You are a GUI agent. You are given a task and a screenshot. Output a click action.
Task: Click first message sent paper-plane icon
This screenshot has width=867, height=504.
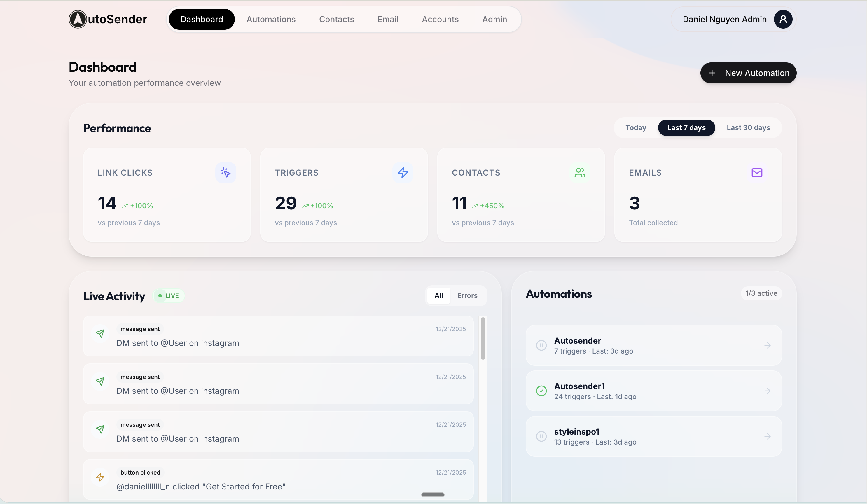click(x=100, y=333)
